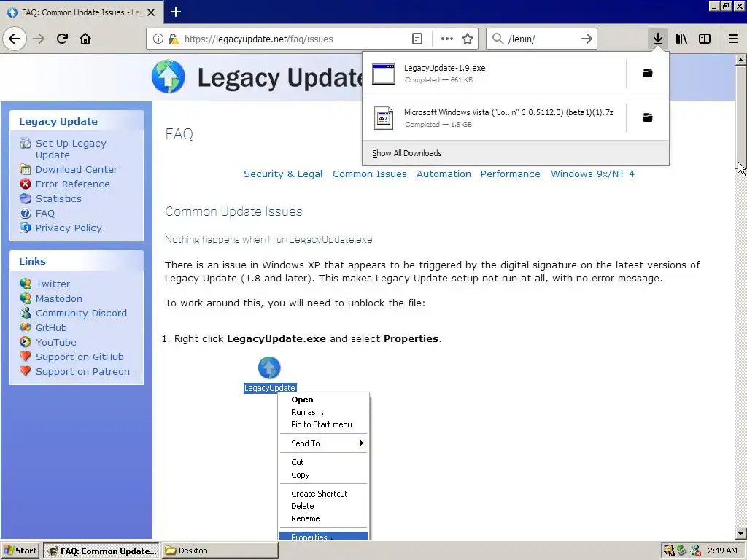
Task: Open the Microsoft Windows Vista 7z download entry
Action: point(495,118)
